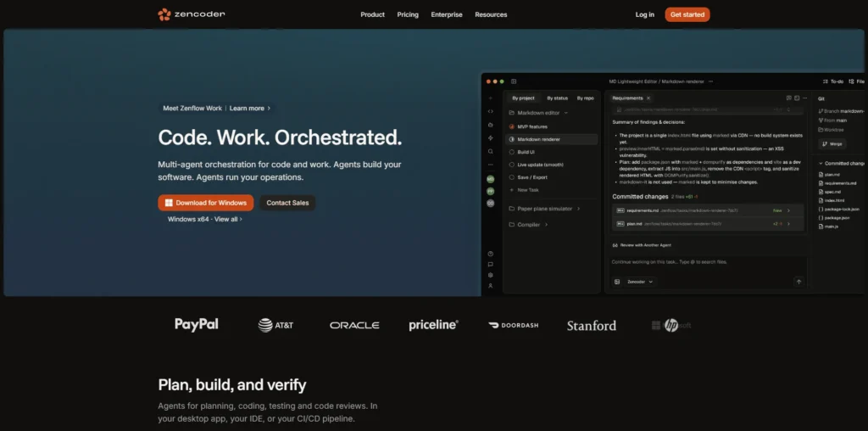Viewport: 868px width, 431px height.
Task: Open the Pricing page
Action: click(408, 15)
